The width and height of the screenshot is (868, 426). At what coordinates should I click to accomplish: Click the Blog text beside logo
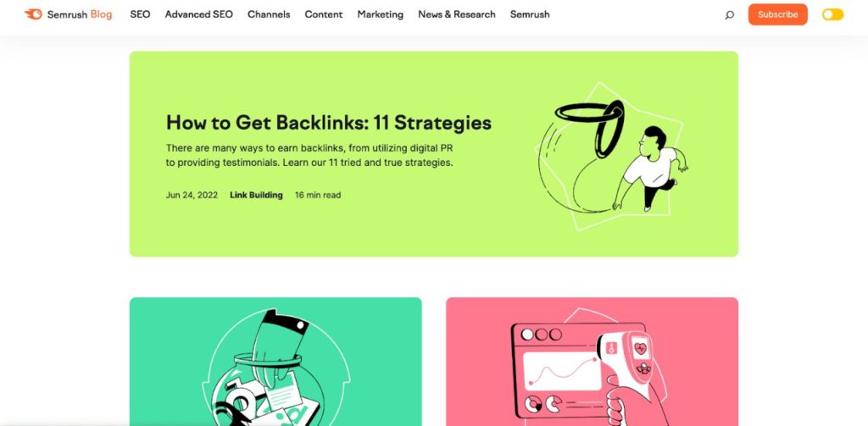click(x=102, y=14)
